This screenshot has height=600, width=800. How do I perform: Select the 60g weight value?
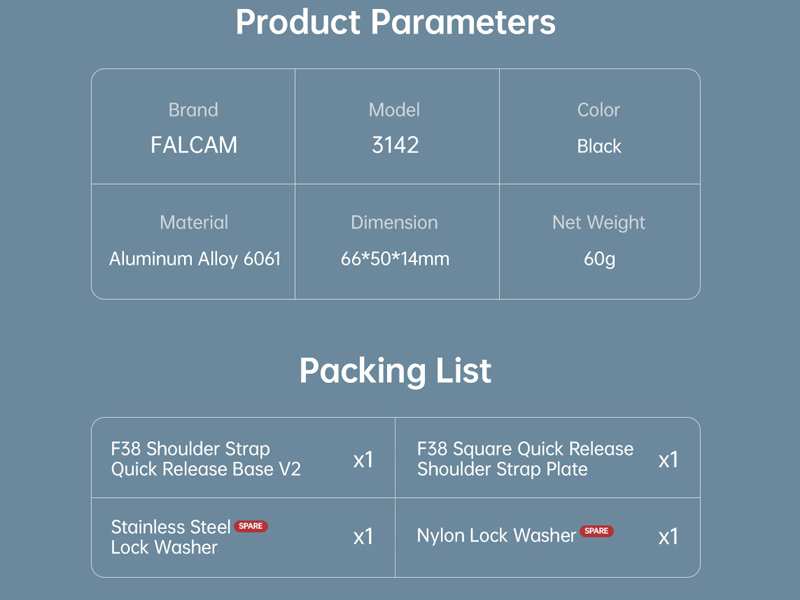599,259
